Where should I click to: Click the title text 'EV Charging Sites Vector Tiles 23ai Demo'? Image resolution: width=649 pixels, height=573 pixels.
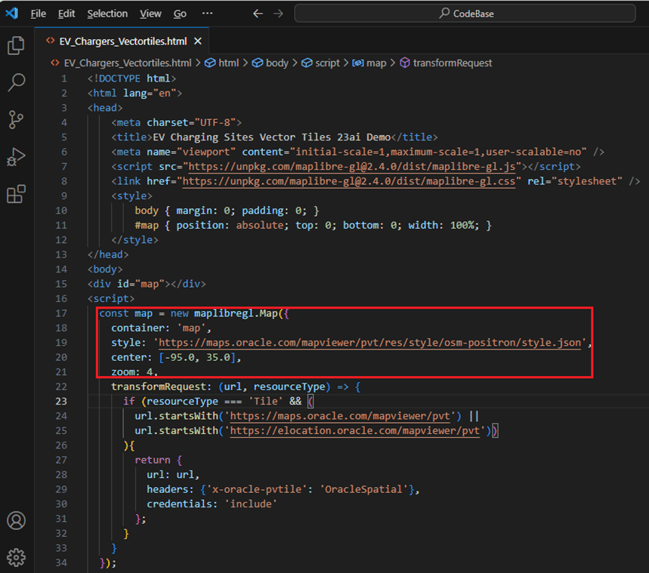tap(272, 137)
